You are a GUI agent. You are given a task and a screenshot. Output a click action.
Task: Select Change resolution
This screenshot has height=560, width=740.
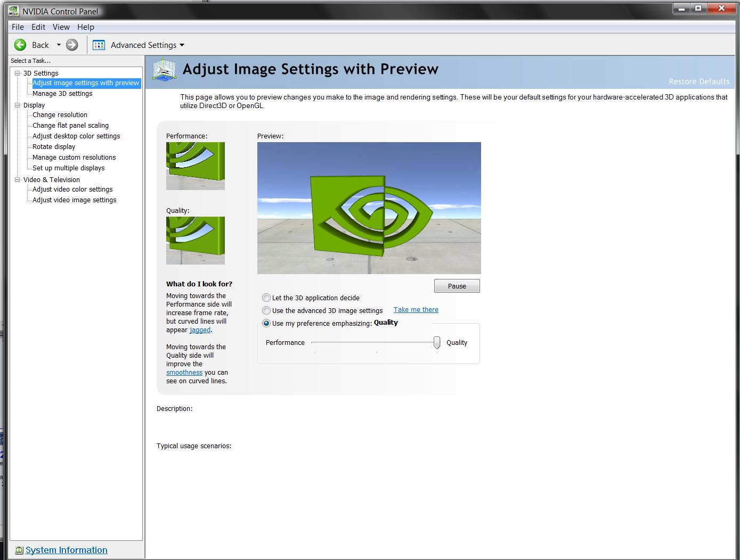(x=60, y=114)
